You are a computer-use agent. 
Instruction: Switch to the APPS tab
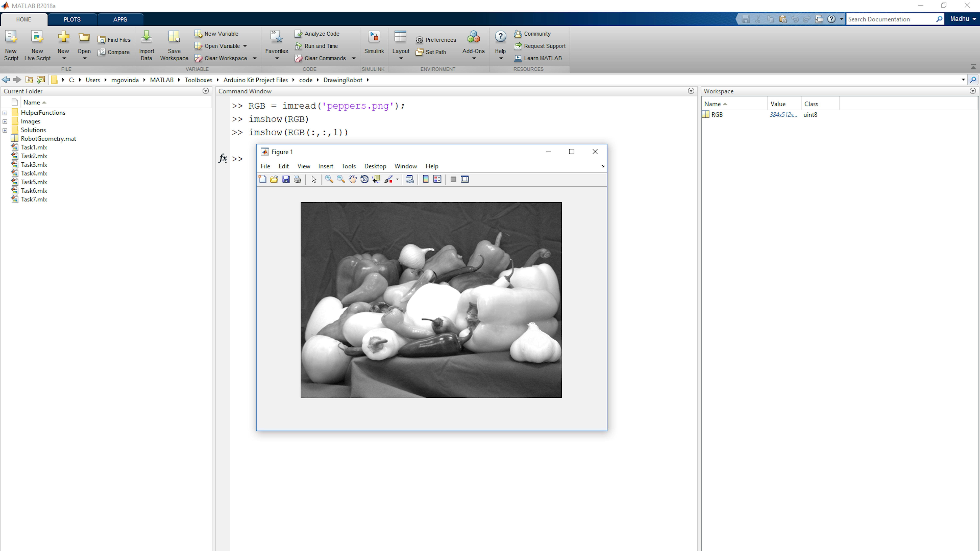(x=120, y=19)
